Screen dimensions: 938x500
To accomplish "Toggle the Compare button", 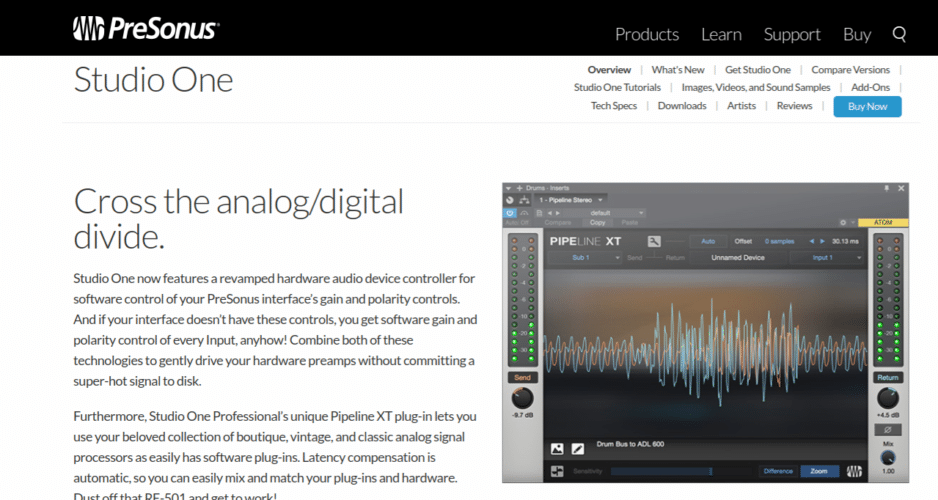I will (558, 222).
